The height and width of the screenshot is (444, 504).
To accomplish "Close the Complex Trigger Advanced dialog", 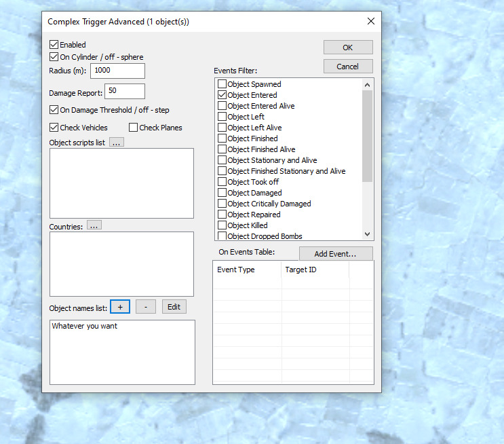I will tap(371, 21).
